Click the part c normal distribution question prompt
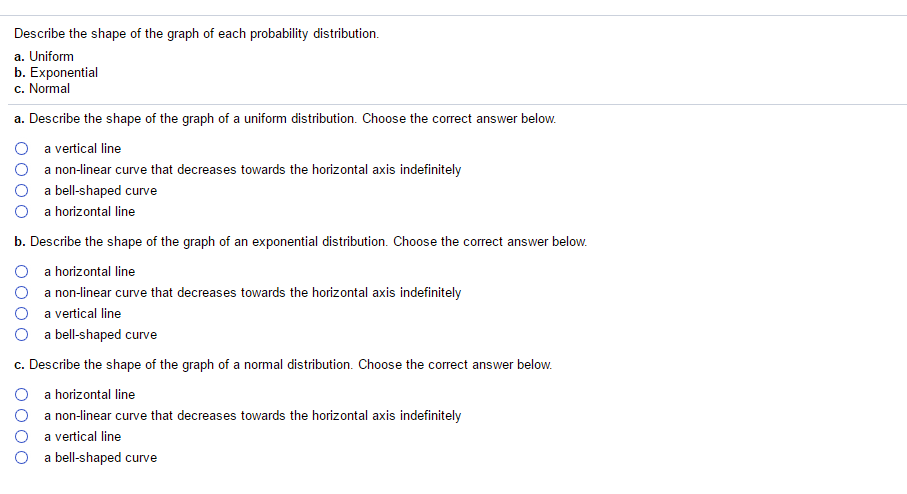 pyautogui.click(x=283, y=365)
